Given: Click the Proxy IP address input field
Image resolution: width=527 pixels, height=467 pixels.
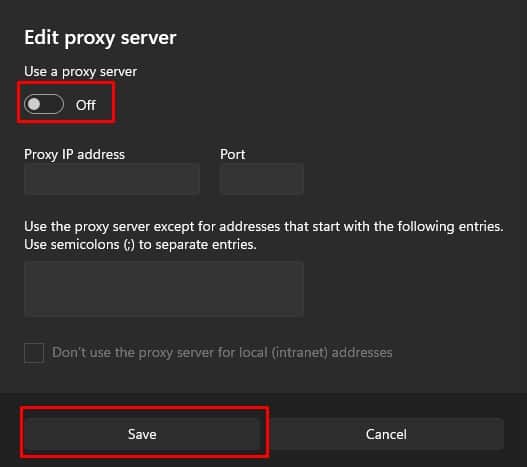Looking at the screenshot, I should pos(112,179).
